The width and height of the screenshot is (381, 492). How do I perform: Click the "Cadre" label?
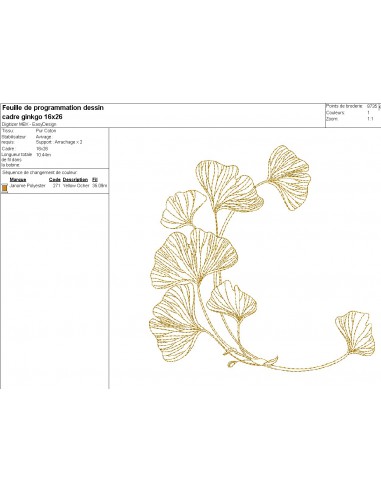click(x=8, y=149)
